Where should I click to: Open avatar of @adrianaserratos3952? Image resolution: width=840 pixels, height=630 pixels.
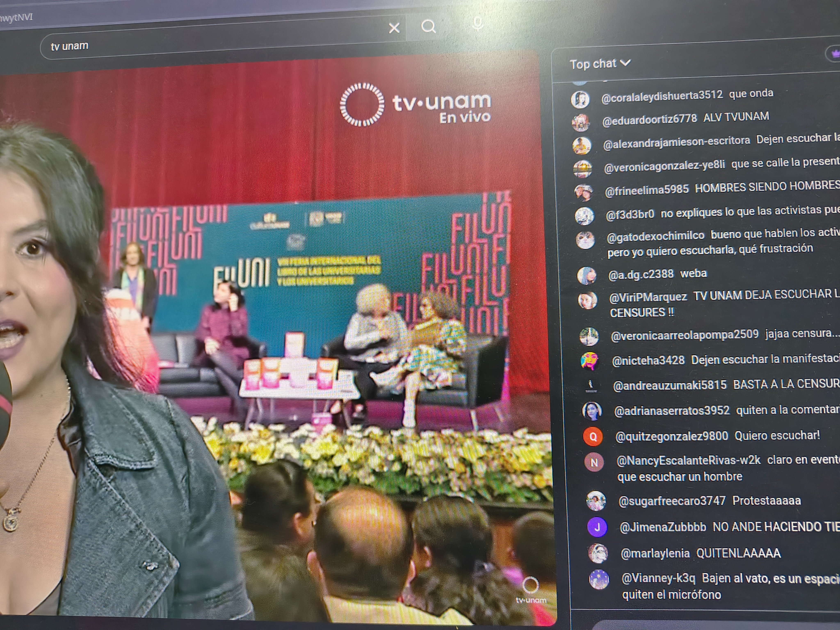[592, 411]
